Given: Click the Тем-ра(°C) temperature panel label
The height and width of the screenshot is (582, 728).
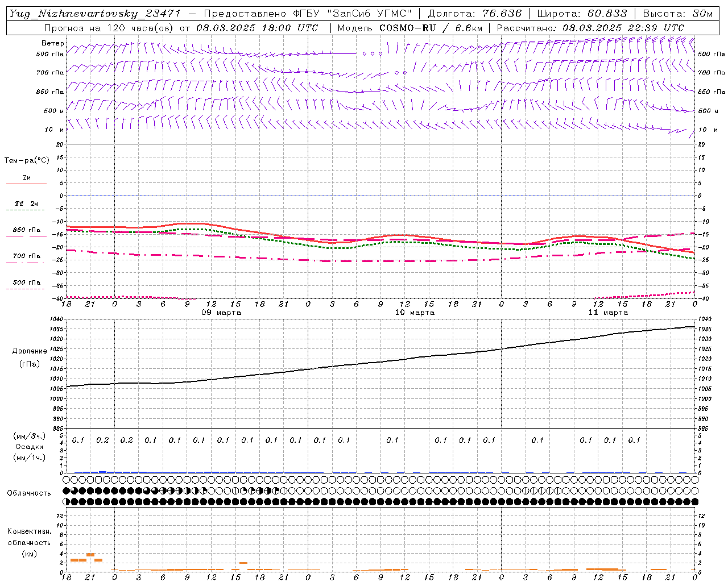Looking at the screenshot, I should pyautogui.click(x=27, y=161).
